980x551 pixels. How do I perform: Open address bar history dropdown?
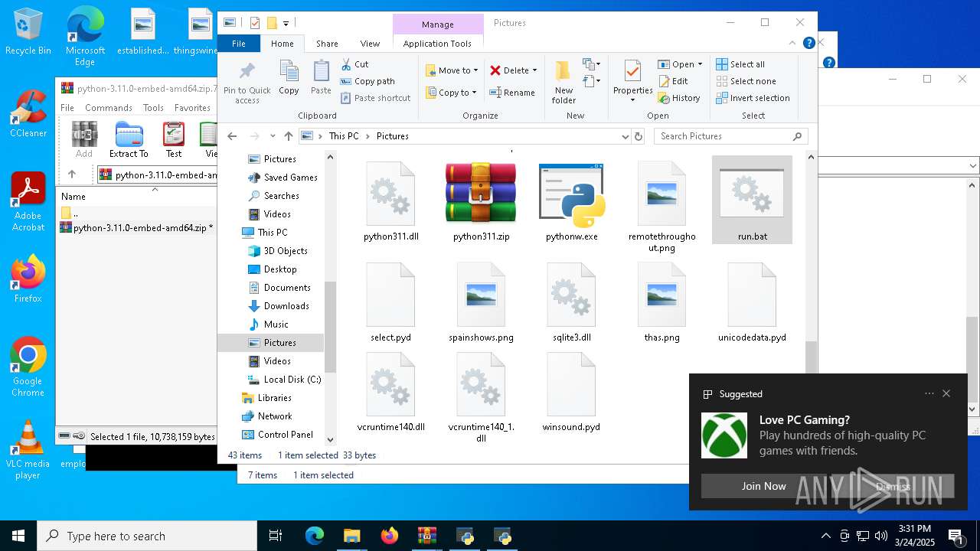point(625,136)
